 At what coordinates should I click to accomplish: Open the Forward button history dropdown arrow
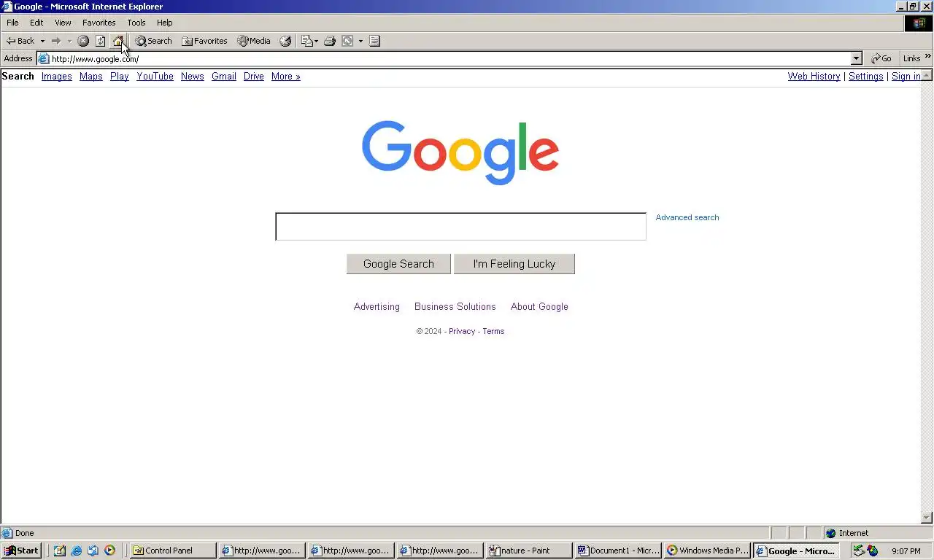pos(69,41)
